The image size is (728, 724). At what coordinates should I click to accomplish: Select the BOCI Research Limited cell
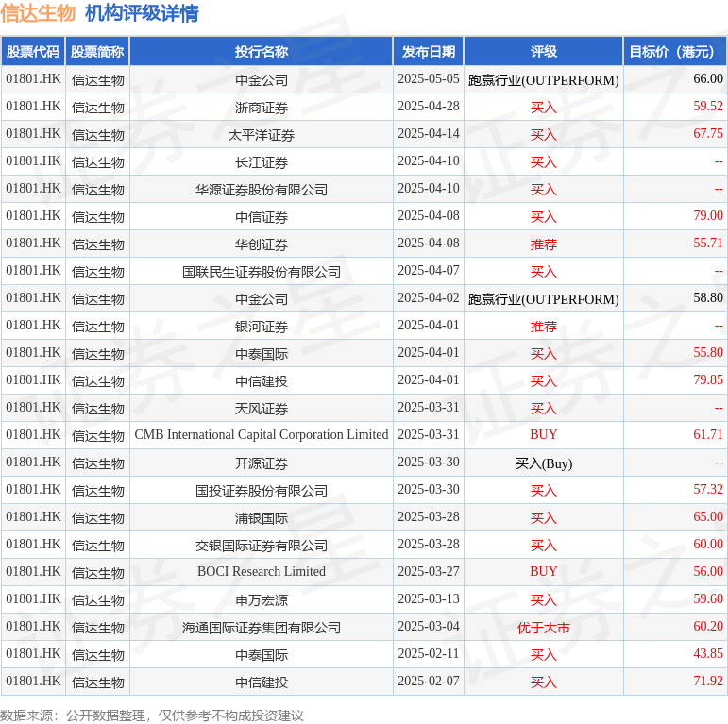tap(262, 572)
